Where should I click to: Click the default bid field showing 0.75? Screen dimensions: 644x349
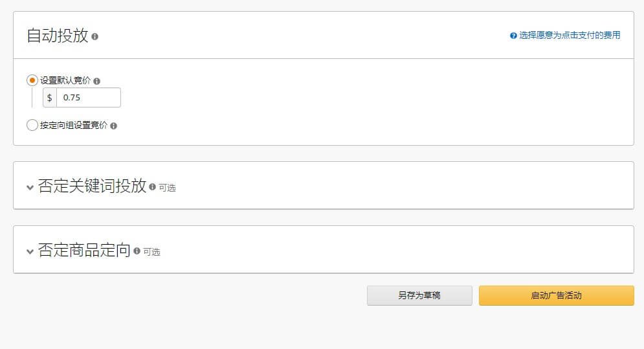tap(88, 98)
